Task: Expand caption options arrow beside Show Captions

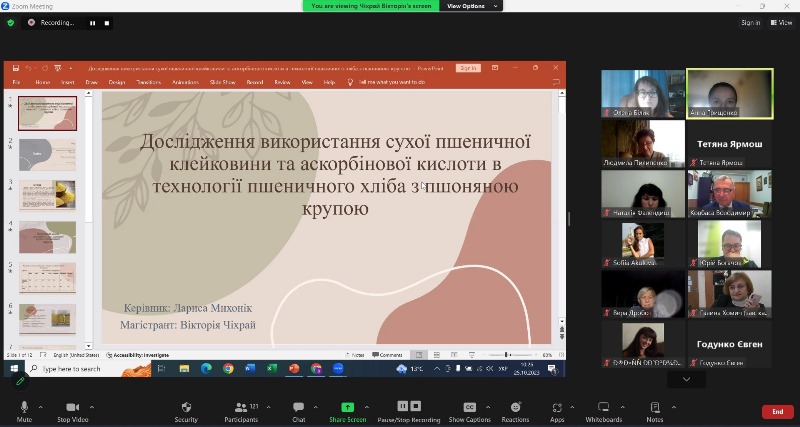Action: tap(488, 407)
